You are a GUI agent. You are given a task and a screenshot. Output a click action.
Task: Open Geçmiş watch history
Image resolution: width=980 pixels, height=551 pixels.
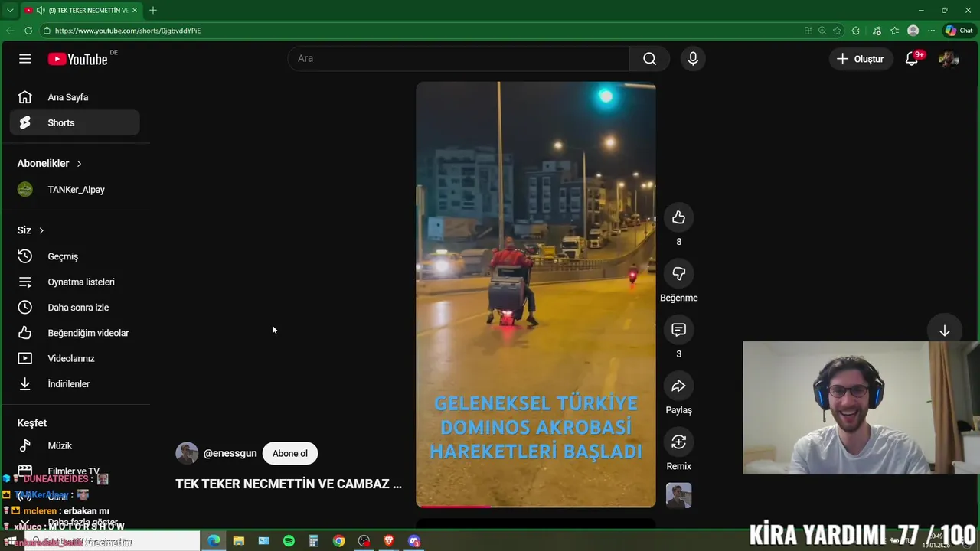coord(74,256)
